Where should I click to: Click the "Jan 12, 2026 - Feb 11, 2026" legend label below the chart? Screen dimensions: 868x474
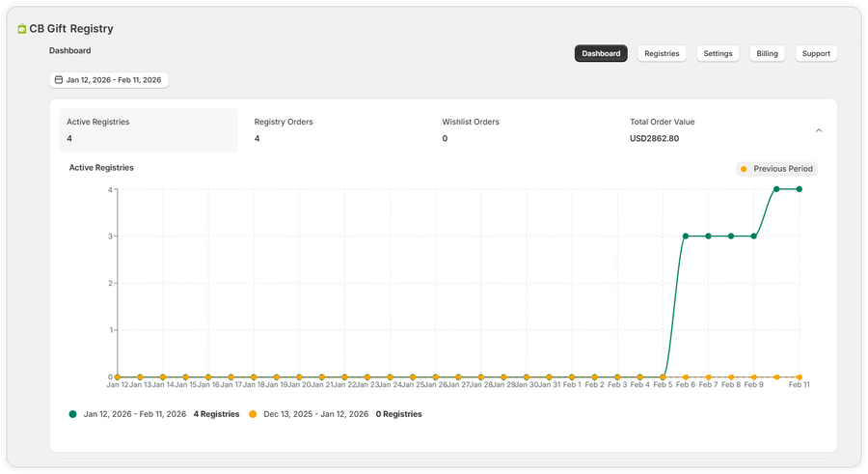[x=134, y=414]
